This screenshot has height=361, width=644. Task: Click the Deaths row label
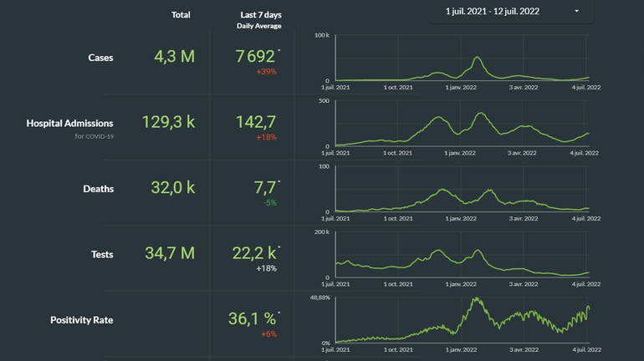point(98,189)
